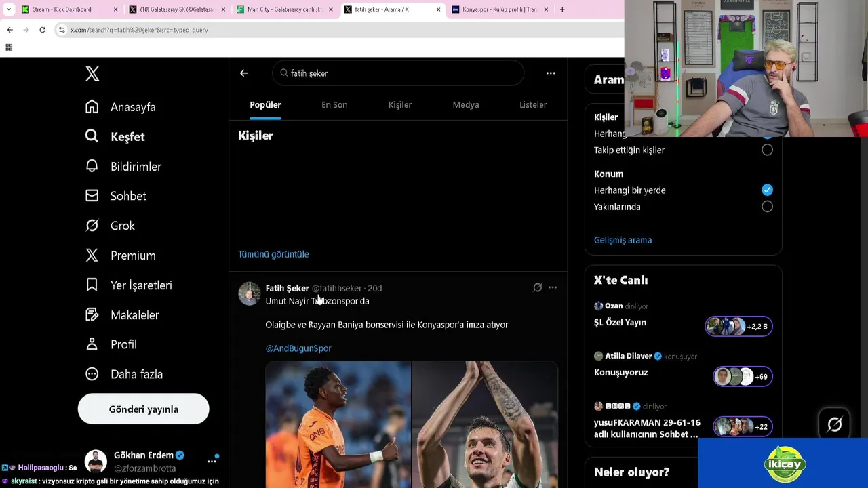The height and width of the screenshot is (488, 868).
Task: Open Fatih Şeker's avatar on tweet
Action: click(x=249, y=293)
